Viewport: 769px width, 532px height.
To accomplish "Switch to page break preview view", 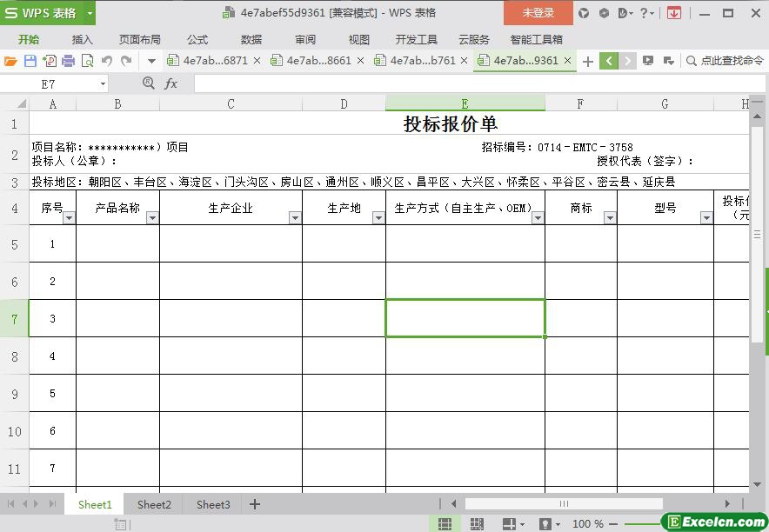I will (x=477, y=523).
